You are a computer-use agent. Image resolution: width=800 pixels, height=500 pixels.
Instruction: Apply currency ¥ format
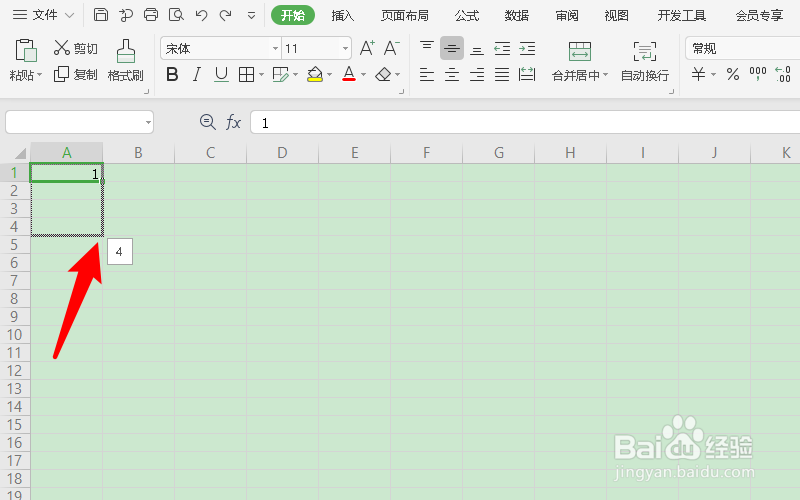tap(698, 74)
